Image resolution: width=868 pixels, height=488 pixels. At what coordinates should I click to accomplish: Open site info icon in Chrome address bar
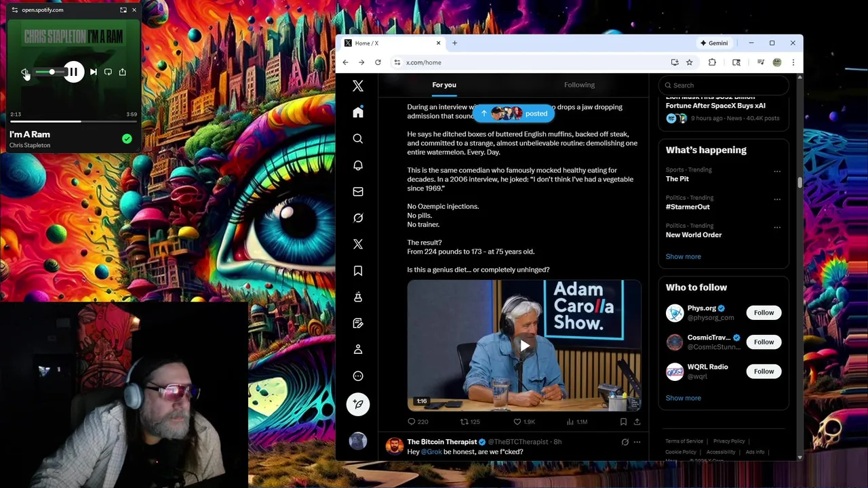(397, 62)
